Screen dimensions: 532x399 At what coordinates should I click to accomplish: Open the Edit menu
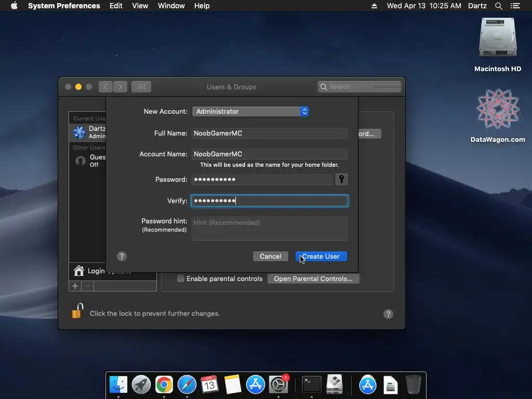coord(116,6)
